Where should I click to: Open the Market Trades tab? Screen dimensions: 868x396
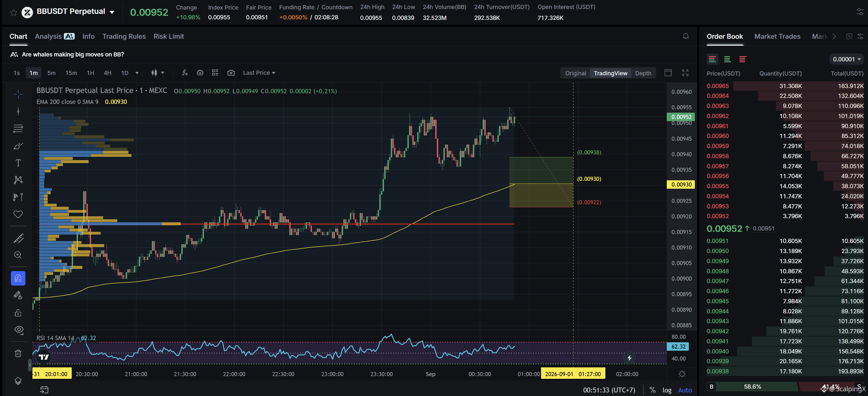click(777, 36)
